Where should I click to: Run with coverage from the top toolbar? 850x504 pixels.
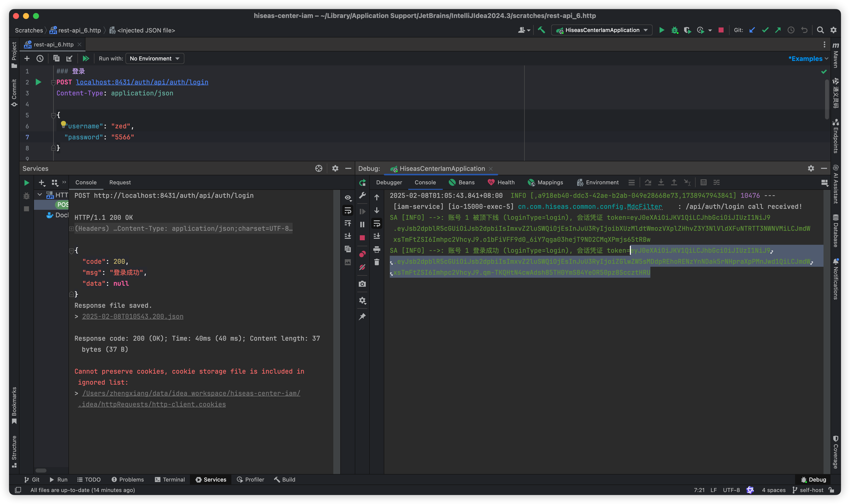pyautogui.click(x=687, y=30)
